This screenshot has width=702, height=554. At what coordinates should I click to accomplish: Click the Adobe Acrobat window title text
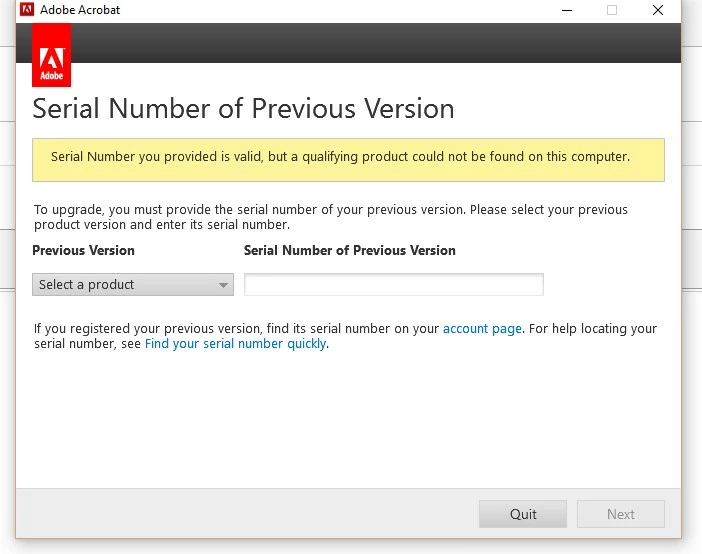point(80,9)
